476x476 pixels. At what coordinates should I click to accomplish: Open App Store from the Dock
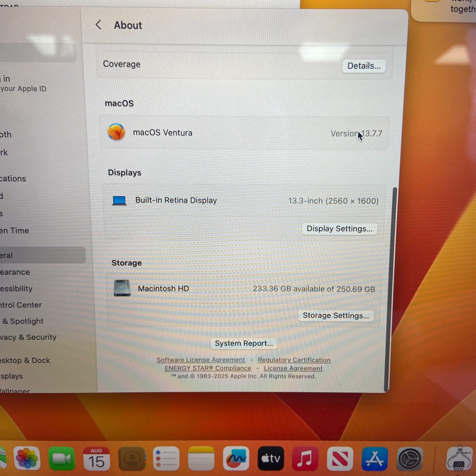click(375, 459)
